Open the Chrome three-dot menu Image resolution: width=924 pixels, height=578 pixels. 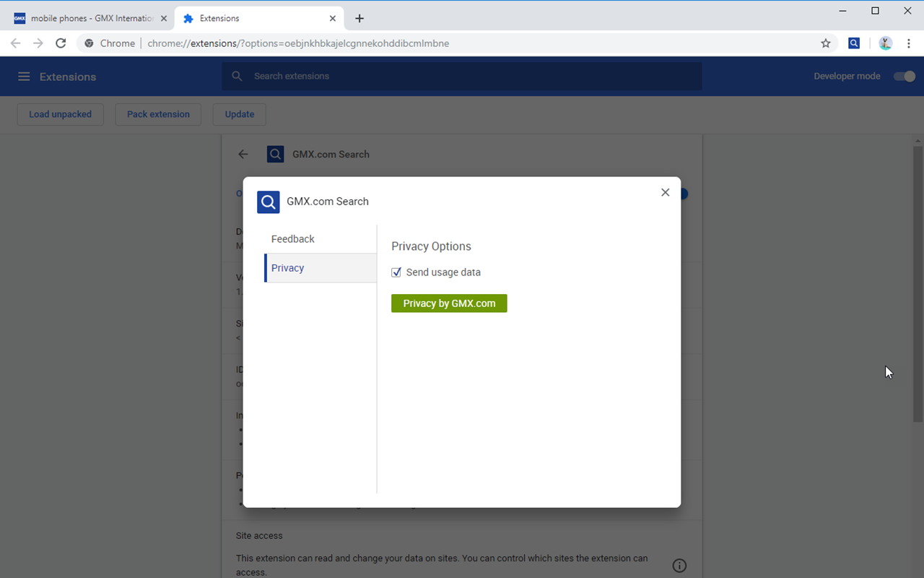(x=909, y=43)
